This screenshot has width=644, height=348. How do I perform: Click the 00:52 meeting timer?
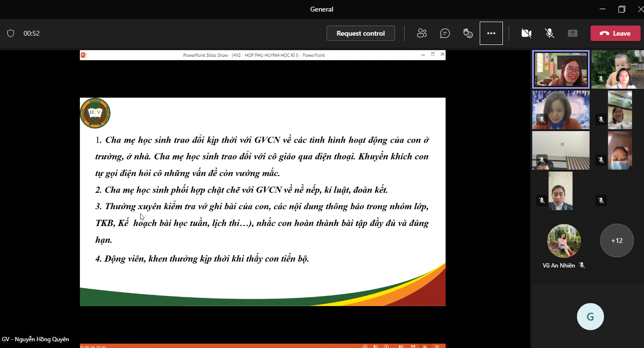click(31, 33)
